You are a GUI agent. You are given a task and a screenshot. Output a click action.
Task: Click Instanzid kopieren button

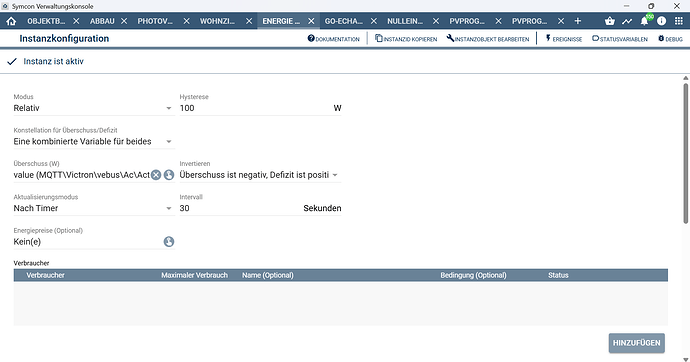[406, 39]
